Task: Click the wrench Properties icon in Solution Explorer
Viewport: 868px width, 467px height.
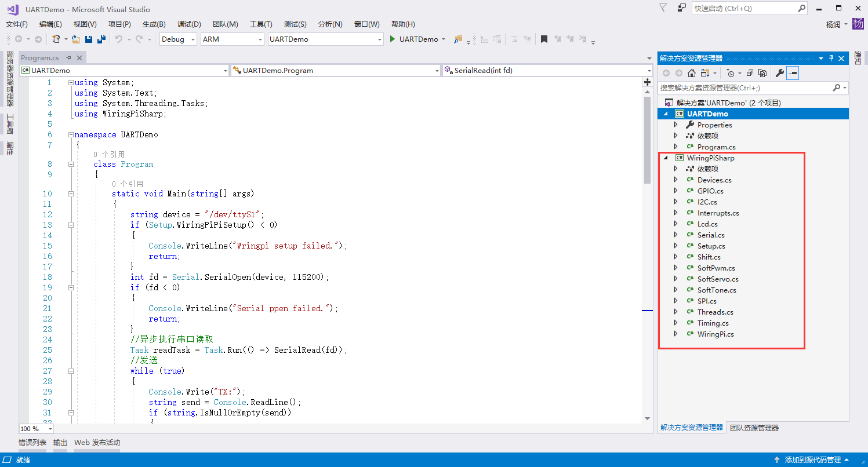Action: click(780, 73)
